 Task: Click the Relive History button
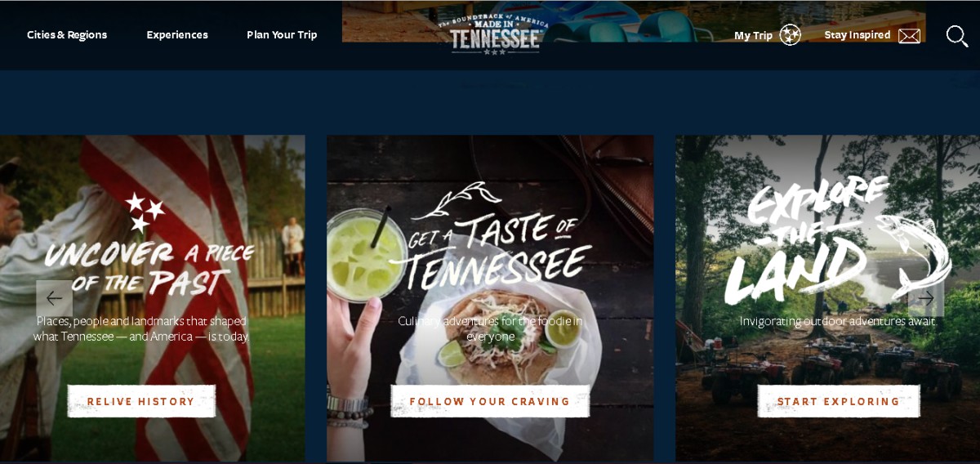point(141,401)
